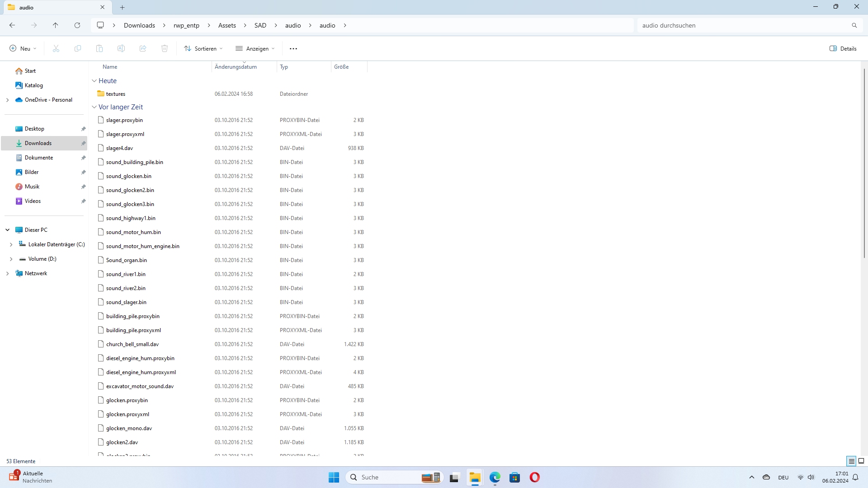Click the Cut scissors icon in the toolbar

[x=56, y=48]
